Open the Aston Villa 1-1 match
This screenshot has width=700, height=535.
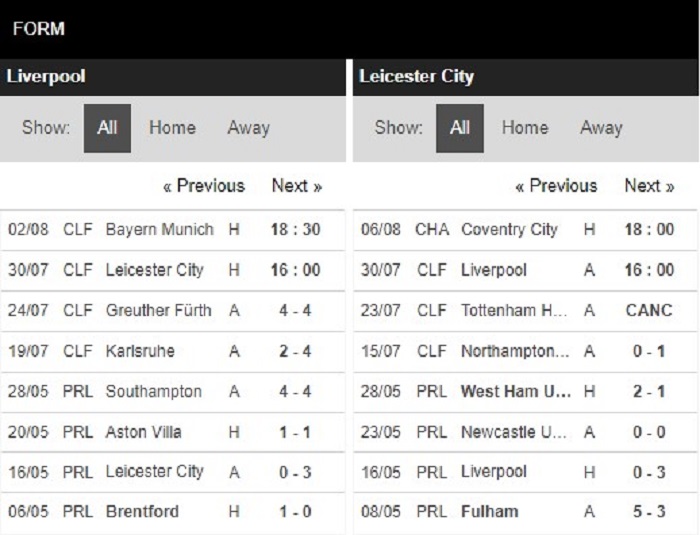(x=172, y=432)
